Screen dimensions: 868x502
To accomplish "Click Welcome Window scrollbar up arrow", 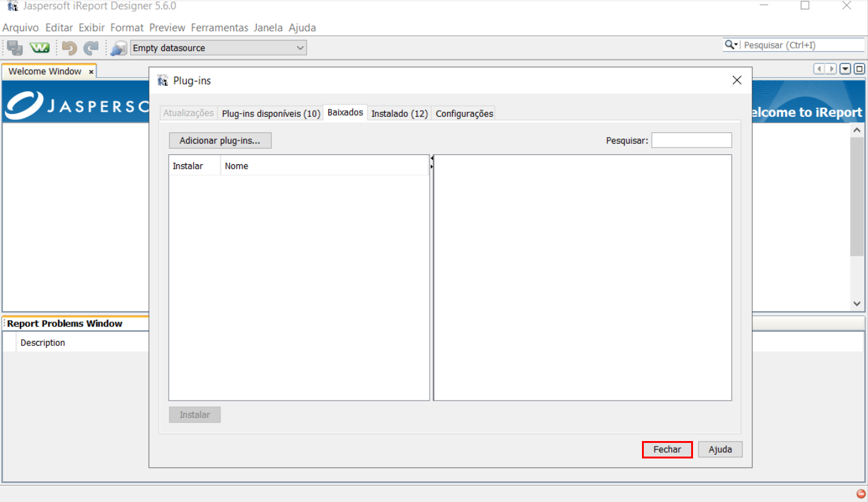I will pos(857,130).
